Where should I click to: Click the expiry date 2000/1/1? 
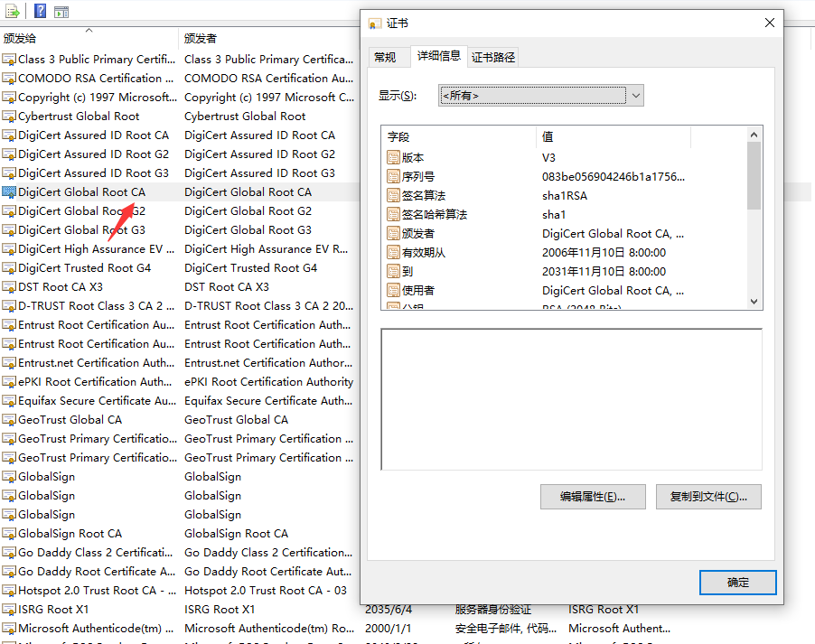click(388, 629)
